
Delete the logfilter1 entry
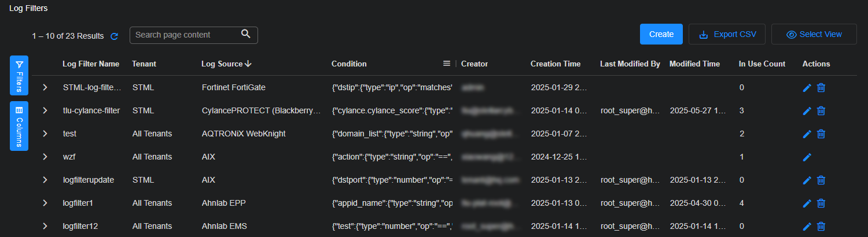821,203
